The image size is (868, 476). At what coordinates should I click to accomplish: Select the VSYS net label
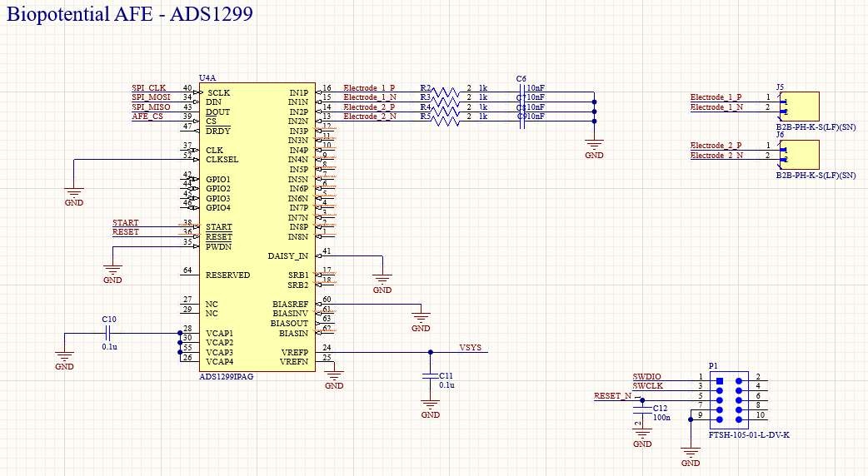coord(470,347)
